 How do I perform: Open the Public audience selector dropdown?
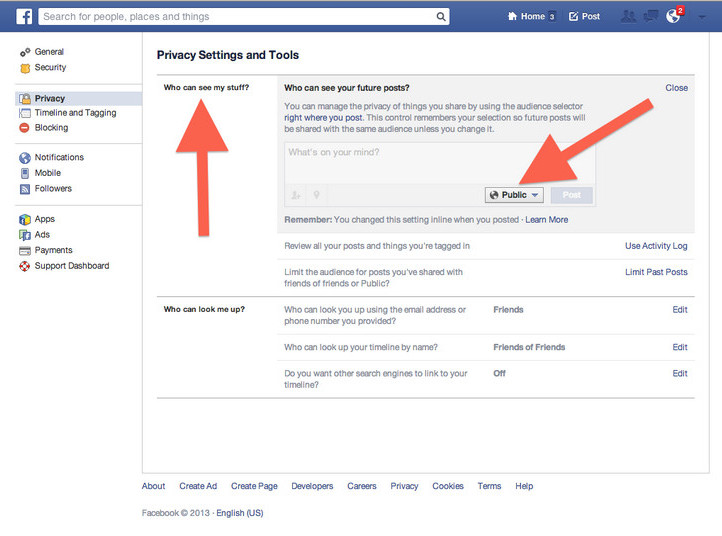(x=514, y=195)
